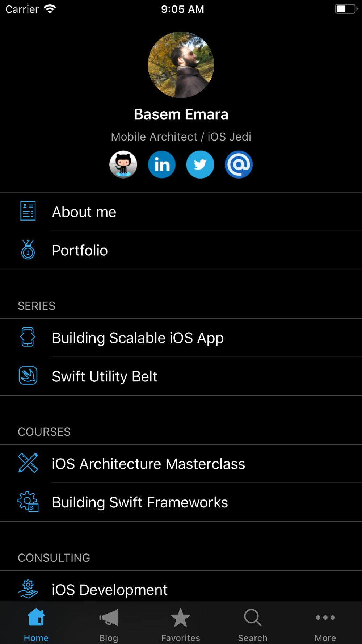Switch to the Blog tab
Screen dimensions: 362x644
click(x=109, y=624)
